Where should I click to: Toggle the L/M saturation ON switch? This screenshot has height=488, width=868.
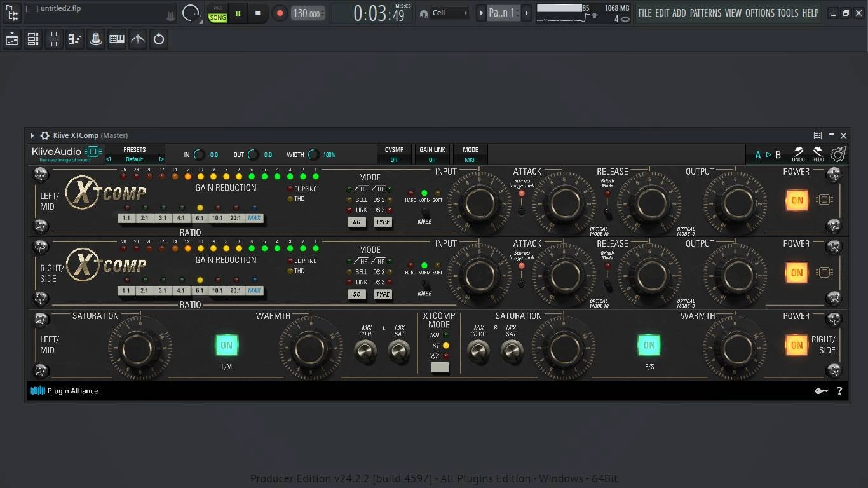(226, 346)
